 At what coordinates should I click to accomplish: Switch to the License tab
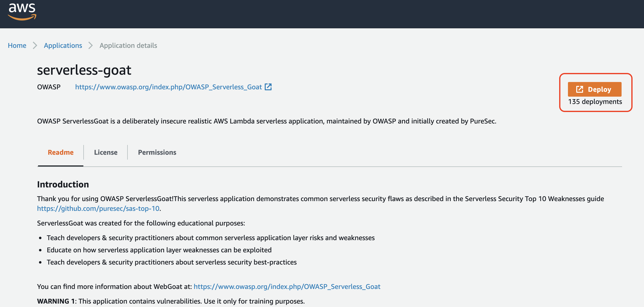(106, 152)
